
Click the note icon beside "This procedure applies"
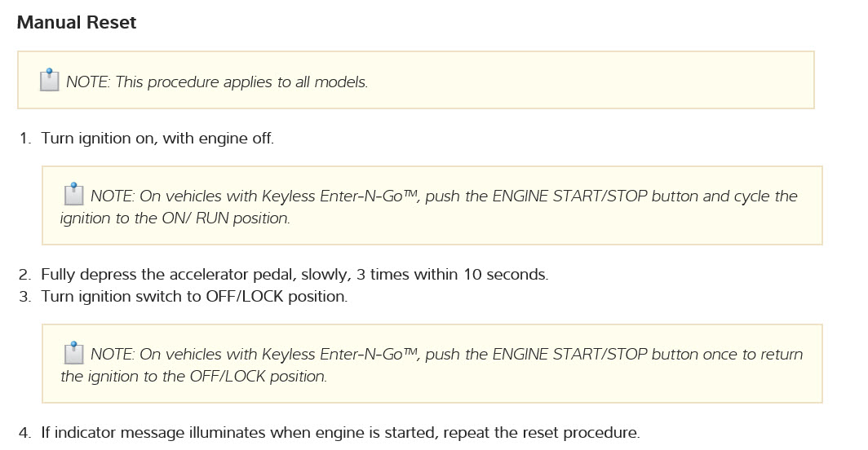tap(50, 81)
